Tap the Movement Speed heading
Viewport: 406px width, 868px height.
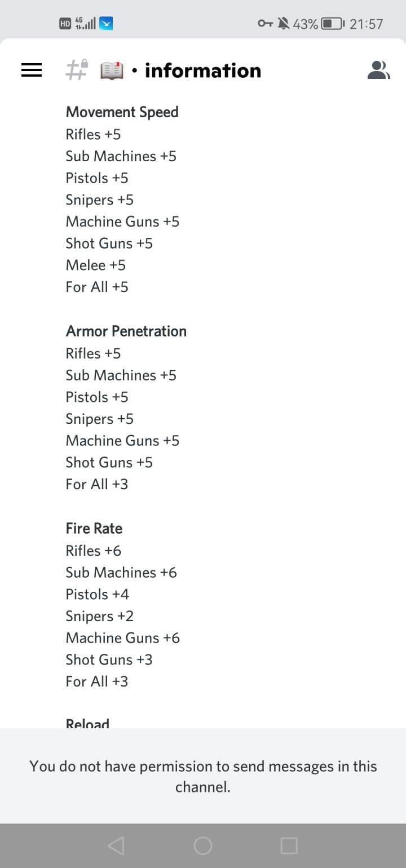click(122, 112)
